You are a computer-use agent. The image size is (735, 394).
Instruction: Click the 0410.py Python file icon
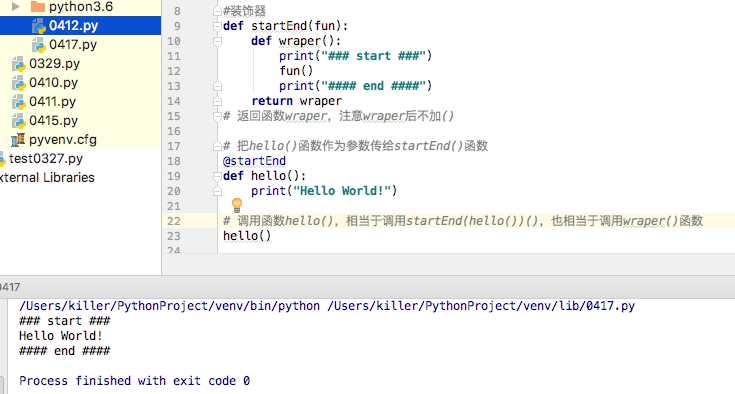point(18,83)
